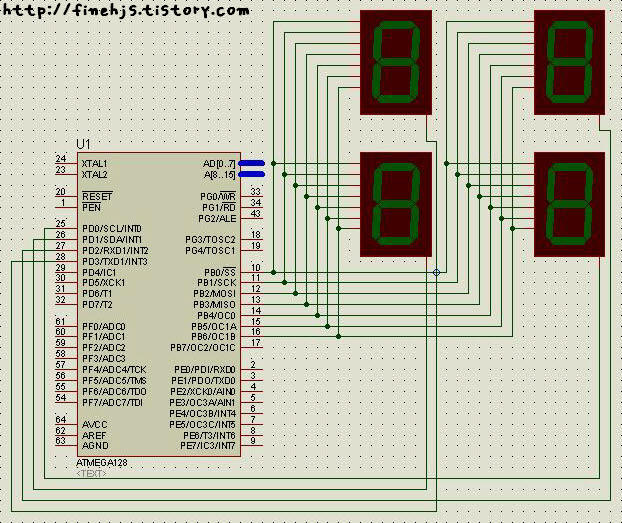Screen dimensions: 622x523
Task: Click pin number 64 beside AVCC
Action: (61, 419)
